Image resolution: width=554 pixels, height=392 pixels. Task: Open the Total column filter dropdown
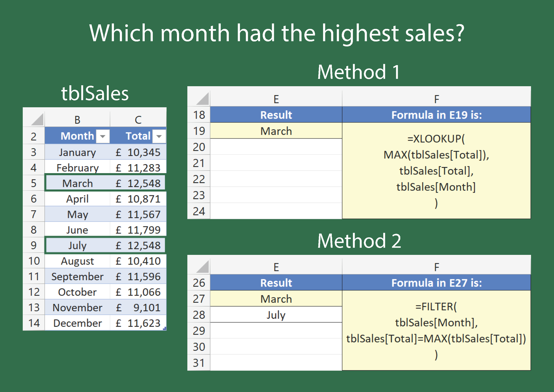159,136
